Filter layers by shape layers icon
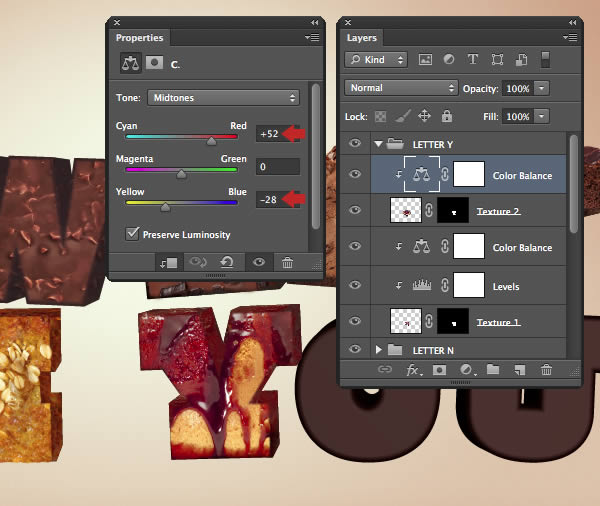The width and height of the screenshot is (600, 506). coord(497,59)
